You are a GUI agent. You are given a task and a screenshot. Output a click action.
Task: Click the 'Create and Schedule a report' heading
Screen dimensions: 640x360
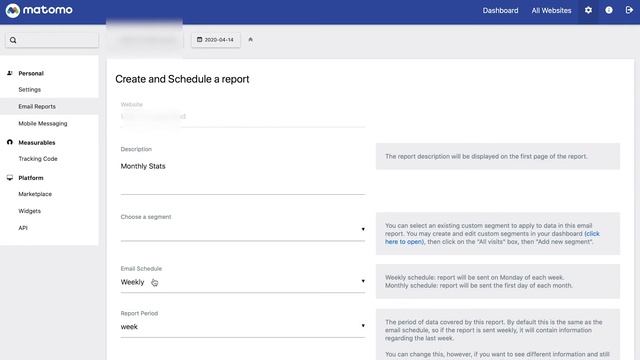(182, 79)
